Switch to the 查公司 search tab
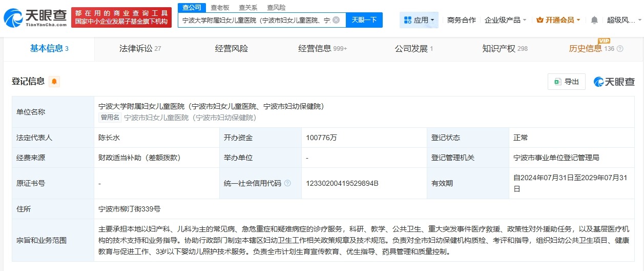The height and width of the screenshot is (271, 644). tap(192, 7)
